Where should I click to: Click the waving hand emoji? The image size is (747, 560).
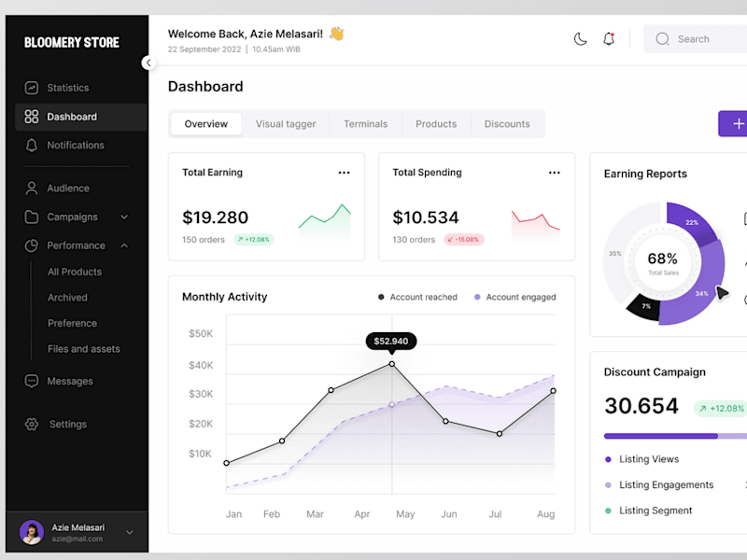[x=337, y=34]
